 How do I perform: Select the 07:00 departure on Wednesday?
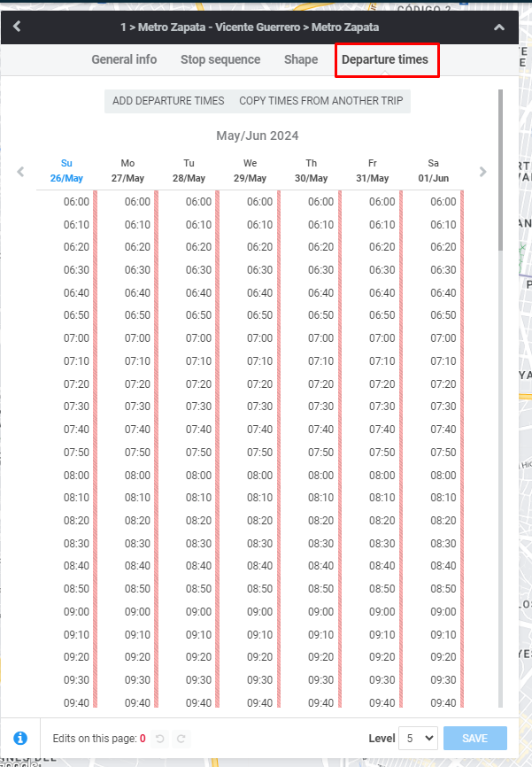click(x=259, y=338)
